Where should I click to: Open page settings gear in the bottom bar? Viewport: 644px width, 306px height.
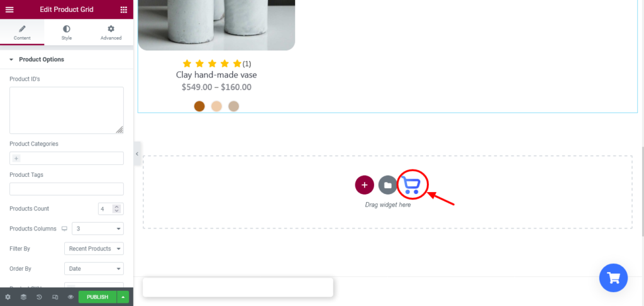click(8, 297)
